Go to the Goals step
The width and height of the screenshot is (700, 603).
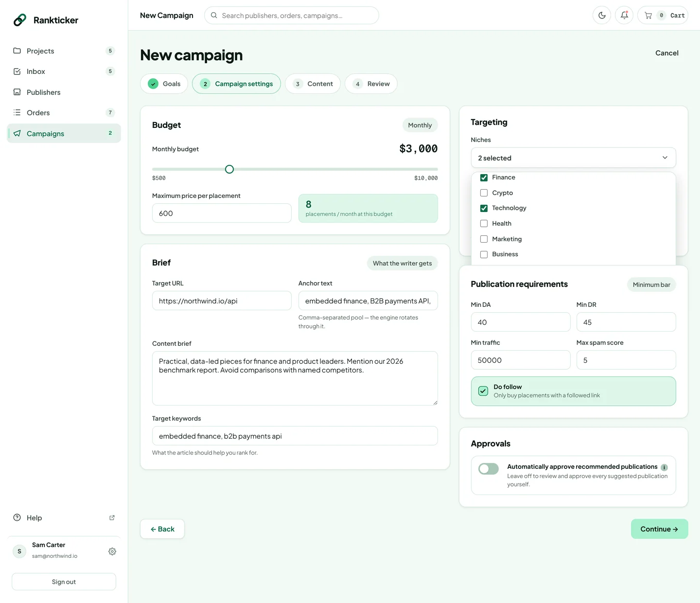(x=164, y=84)
